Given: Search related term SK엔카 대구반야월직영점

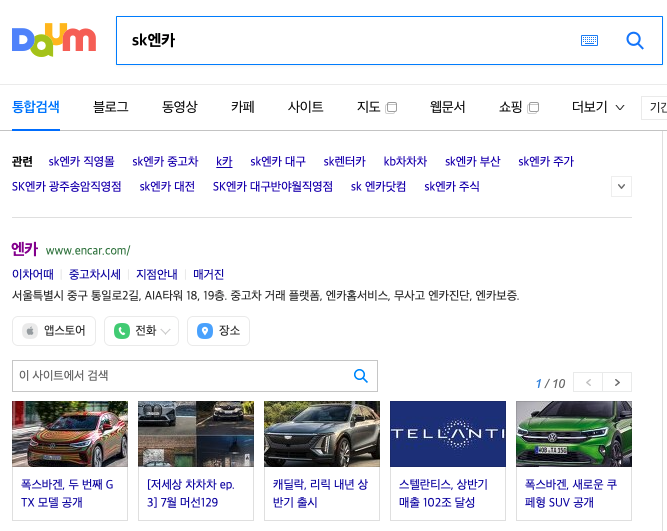Looking at the screenshot, I should [x=273, y=186].
